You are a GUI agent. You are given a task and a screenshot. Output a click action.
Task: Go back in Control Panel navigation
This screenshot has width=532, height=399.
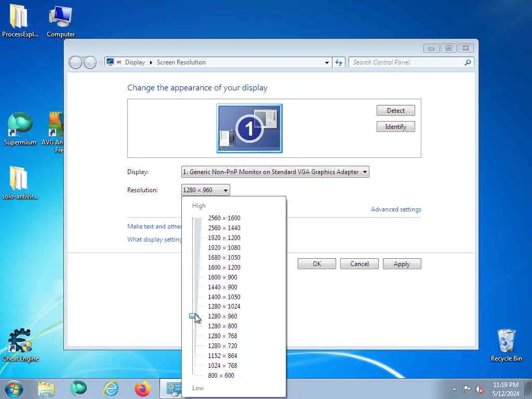point(75,62)
